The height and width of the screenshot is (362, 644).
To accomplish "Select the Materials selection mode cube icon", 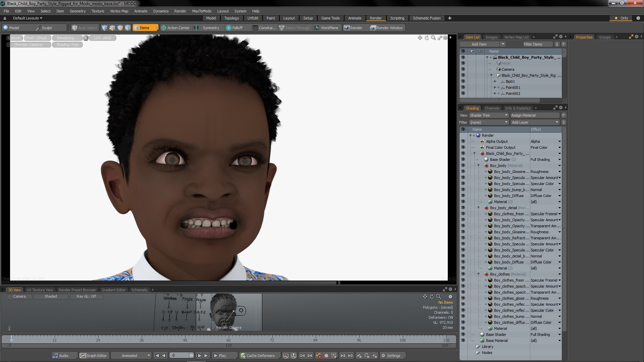I will [128, 28].
